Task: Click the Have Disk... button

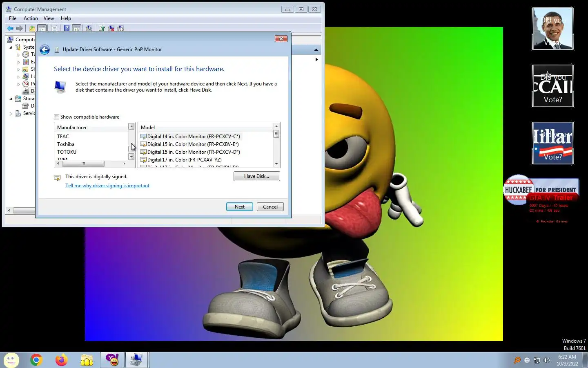Action: [257, 176]
